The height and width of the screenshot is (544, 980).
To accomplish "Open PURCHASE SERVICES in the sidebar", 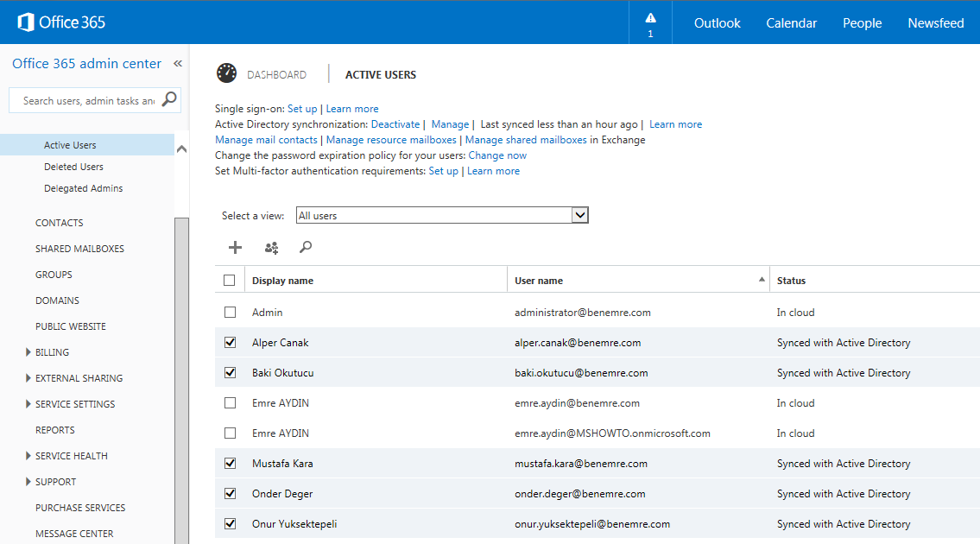I will [x=80, y=508].
